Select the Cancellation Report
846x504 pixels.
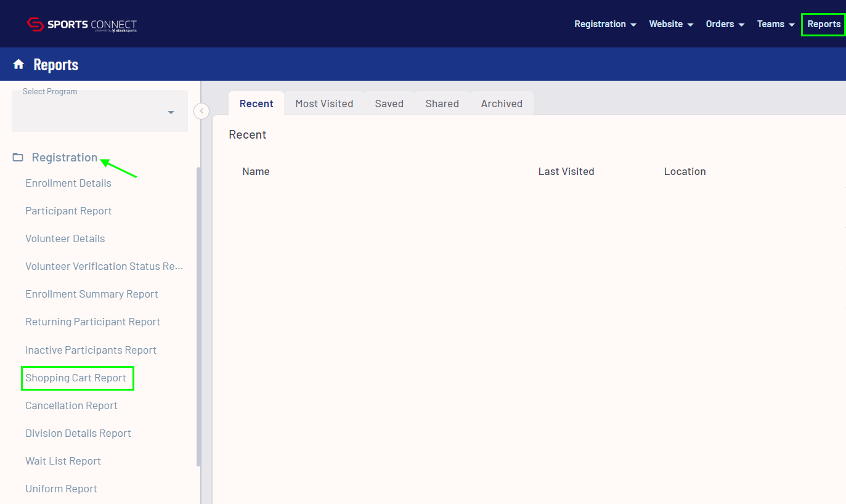click(x=71, y=405)
